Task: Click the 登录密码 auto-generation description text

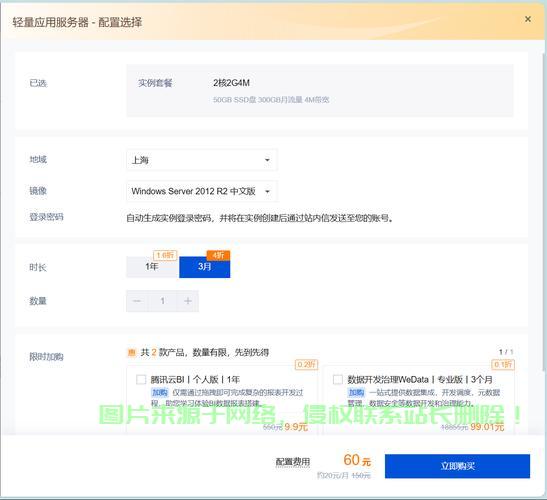Action: coord(260,218)
